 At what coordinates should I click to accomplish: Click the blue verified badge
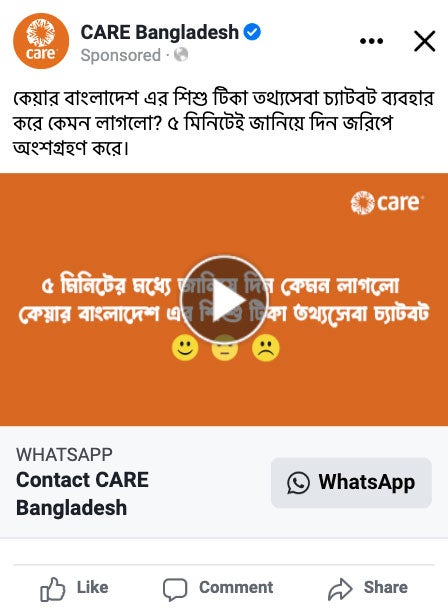[252, 32]
